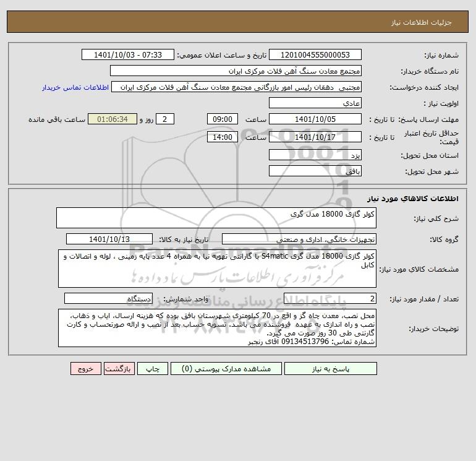Click the price validity date 1401/10/17

tap(315, 137)
